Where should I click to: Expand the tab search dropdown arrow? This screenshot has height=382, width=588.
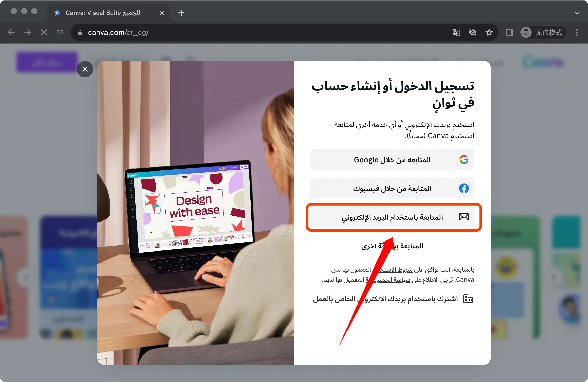pos(577,13)
